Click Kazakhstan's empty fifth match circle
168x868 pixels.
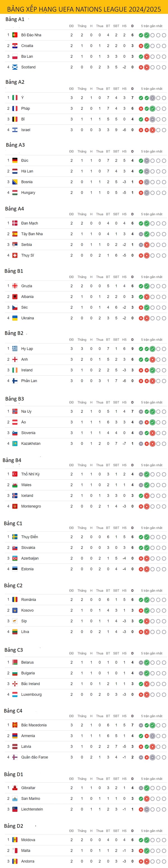[164, 444]
